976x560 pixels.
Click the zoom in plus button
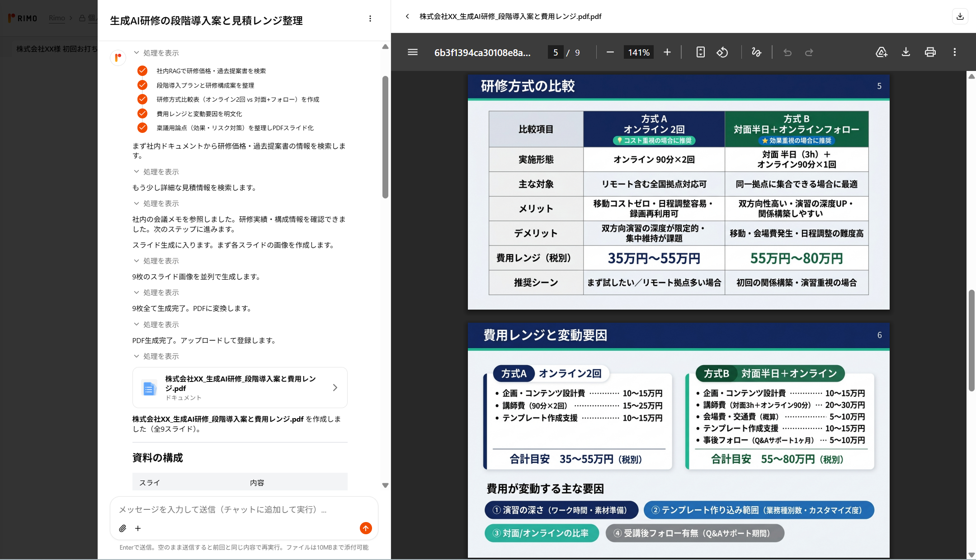click(667, 52)
